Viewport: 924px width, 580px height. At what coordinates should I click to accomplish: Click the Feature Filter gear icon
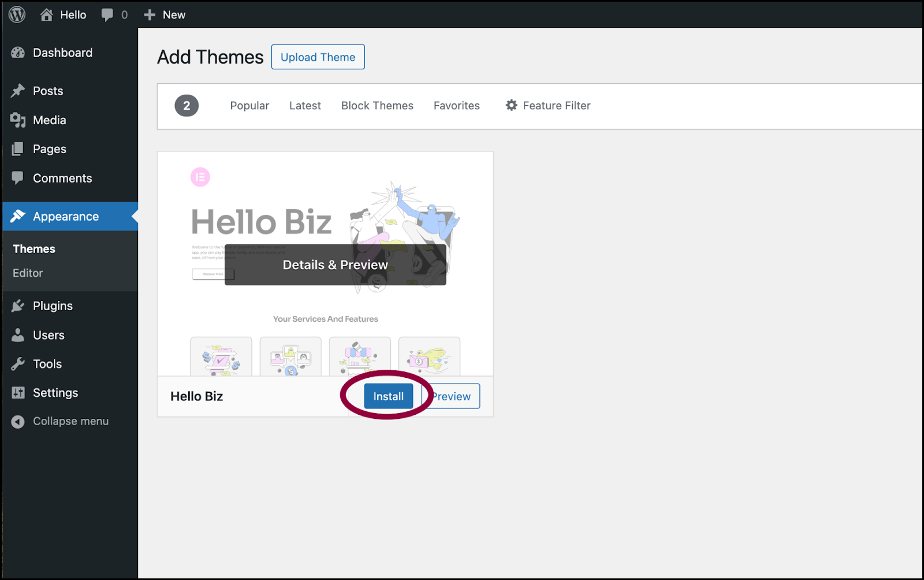[511, 105]
